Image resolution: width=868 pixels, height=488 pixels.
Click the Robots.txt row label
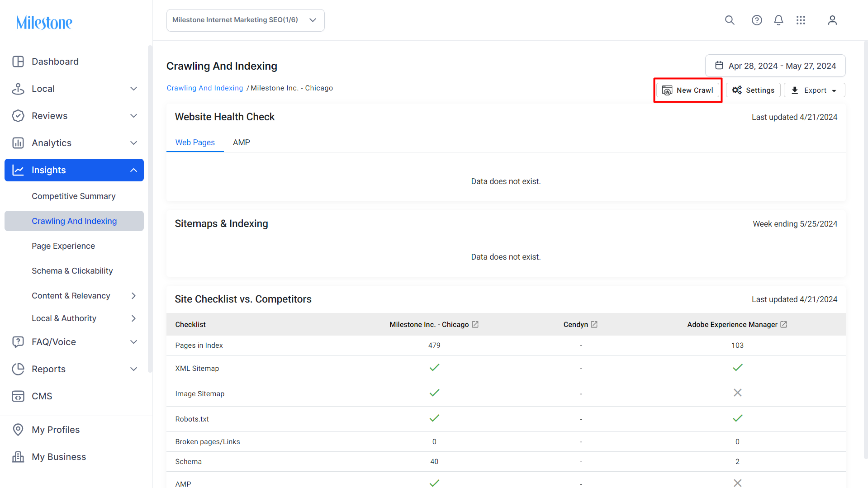coord(192,419)
